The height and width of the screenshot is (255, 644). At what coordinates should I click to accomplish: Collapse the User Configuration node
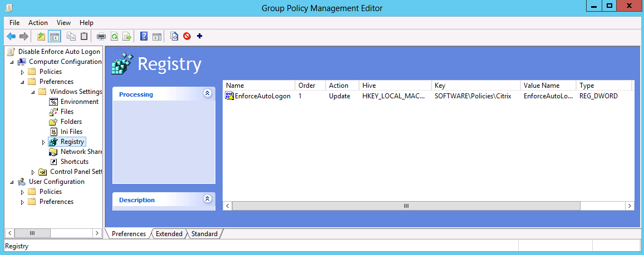click(x=12, y=182)
